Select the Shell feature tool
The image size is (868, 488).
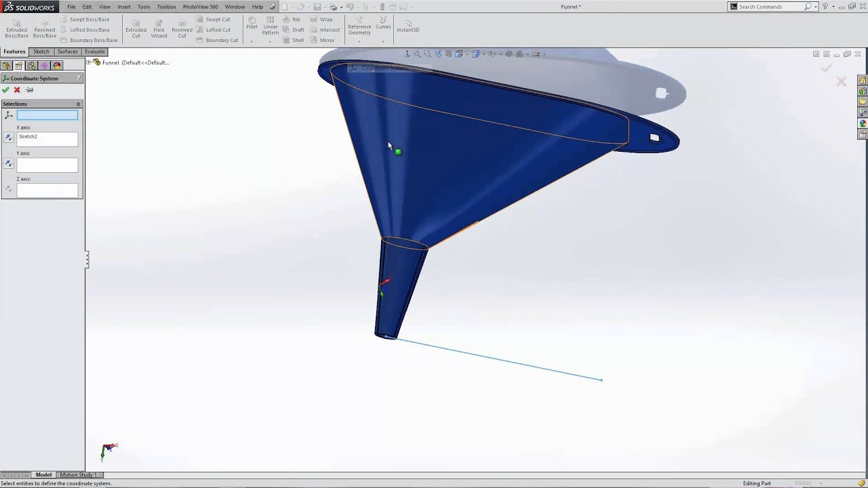(x=294, y=40)
